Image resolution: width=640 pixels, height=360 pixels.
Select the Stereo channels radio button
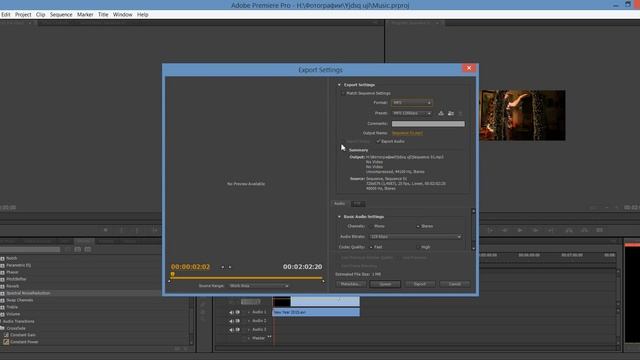pyautogui.click(x=418, y=226)
